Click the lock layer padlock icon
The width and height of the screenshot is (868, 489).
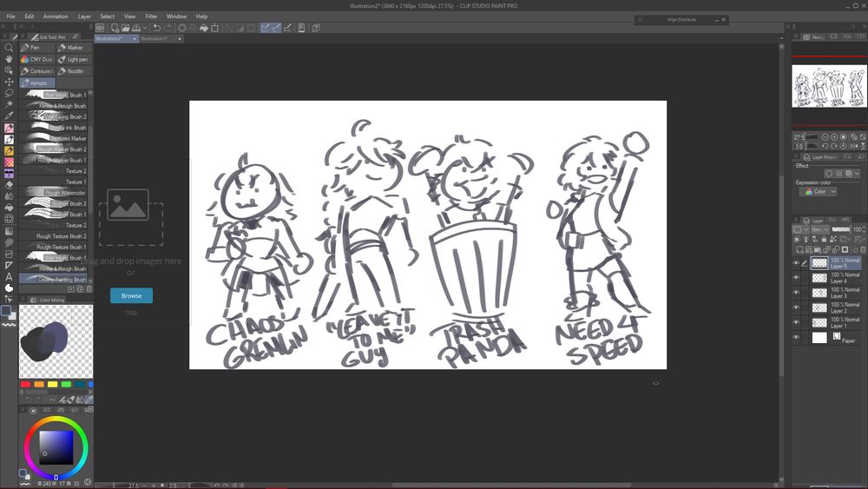(824, 239)
